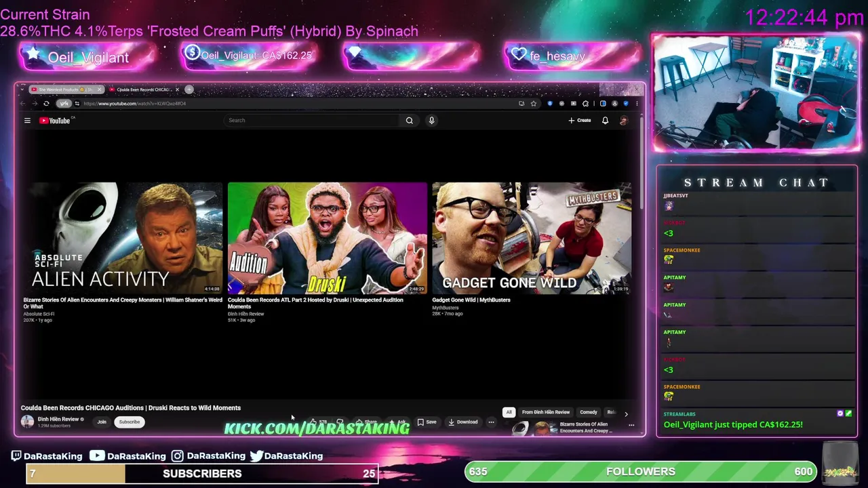Click the search magnifier button

click(x=409, y=121)
